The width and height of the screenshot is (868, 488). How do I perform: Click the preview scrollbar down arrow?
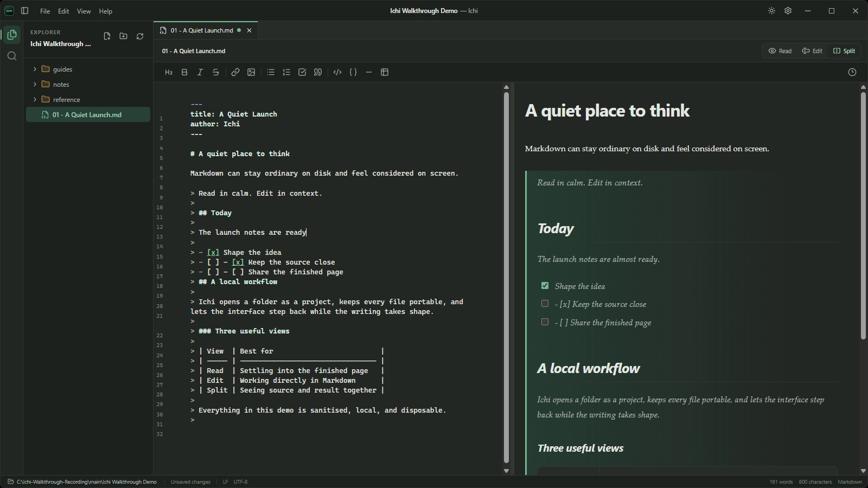click(x=863, y=471)
